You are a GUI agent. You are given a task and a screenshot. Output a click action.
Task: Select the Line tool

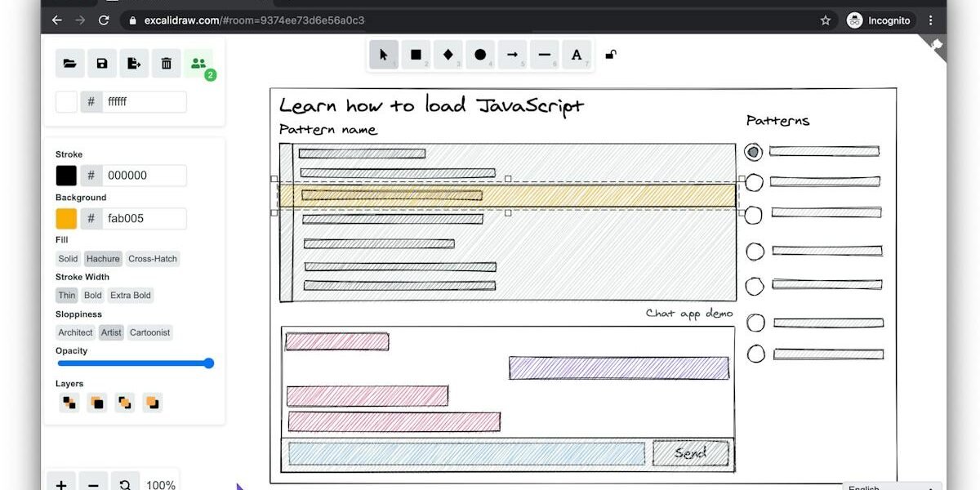(545, 56)
